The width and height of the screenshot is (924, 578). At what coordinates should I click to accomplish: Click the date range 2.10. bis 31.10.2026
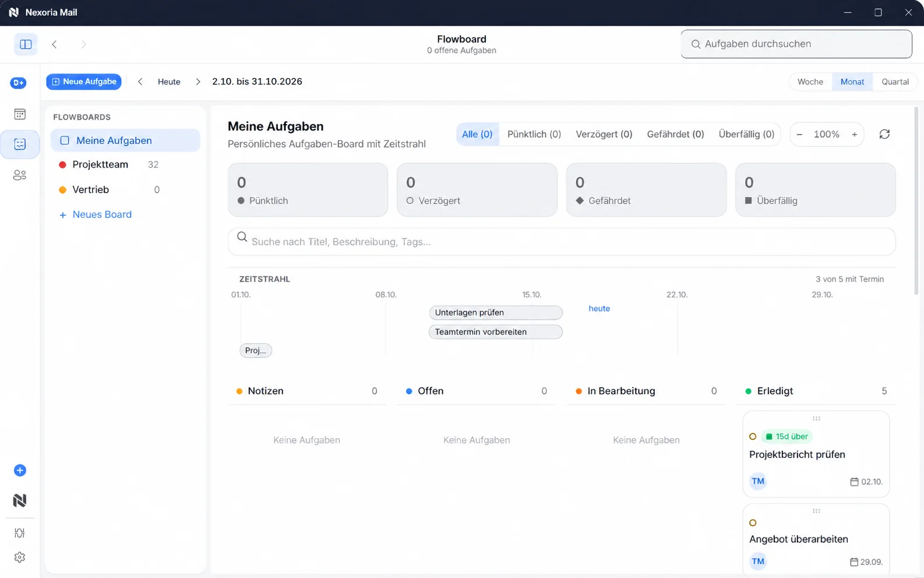click(257, 82)
